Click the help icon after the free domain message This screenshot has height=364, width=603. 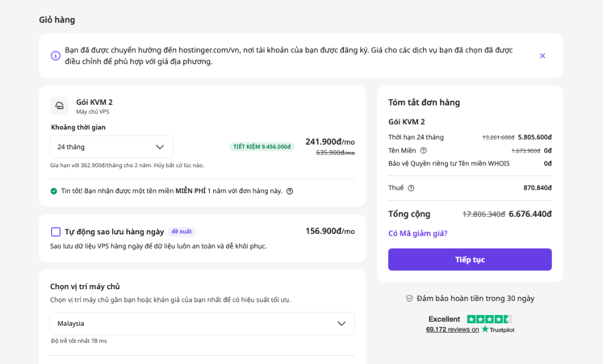tap(290, 191)
